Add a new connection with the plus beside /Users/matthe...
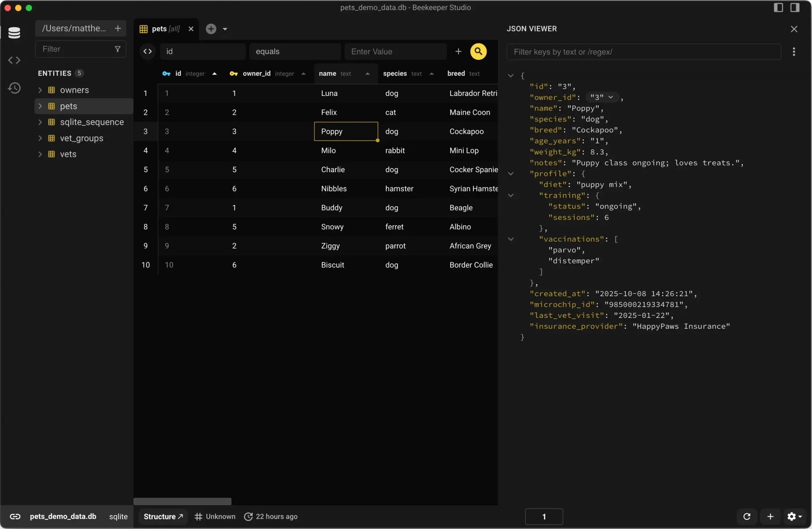This screenshot has width=812, height=529. pos(118,28)
